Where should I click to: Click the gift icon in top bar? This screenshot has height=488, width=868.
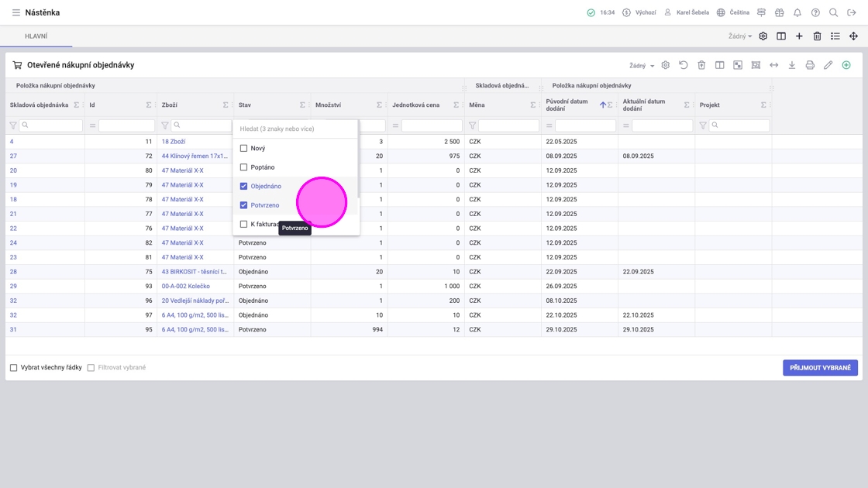(x=779, y=12)
